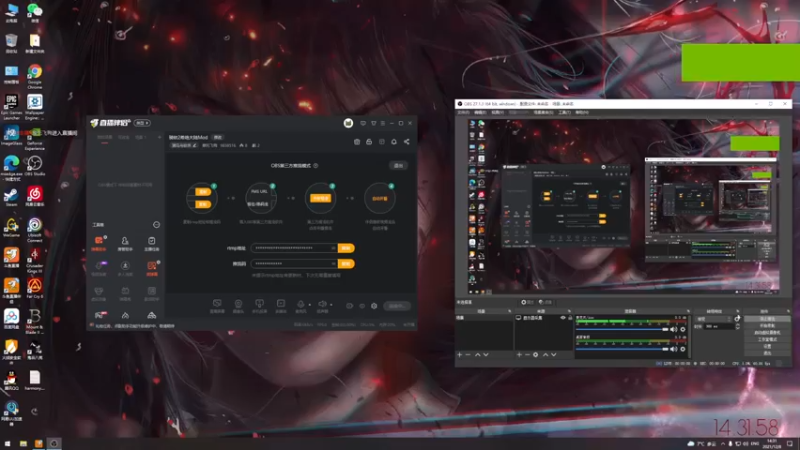This screenshot has height=450, width=800.
Task: Open OBS scene transition dropdown
Action: pos(714,319)
